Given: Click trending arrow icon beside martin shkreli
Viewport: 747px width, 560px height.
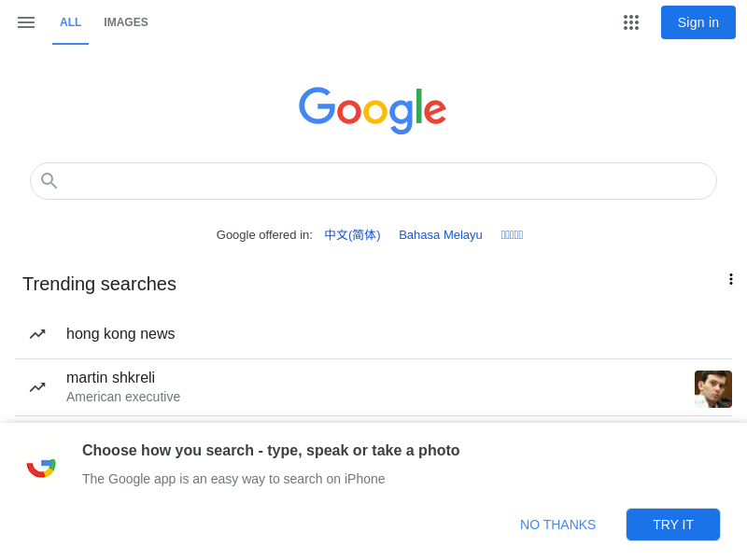Looking at the screenshot, I should coord(37,387).
